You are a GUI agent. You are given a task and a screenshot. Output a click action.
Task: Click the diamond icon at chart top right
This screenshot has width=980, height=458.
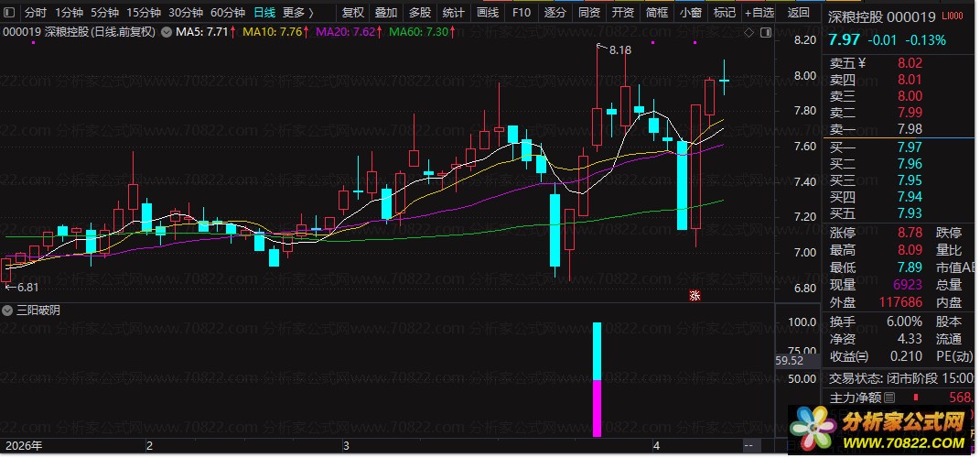[x=748, y=33]
